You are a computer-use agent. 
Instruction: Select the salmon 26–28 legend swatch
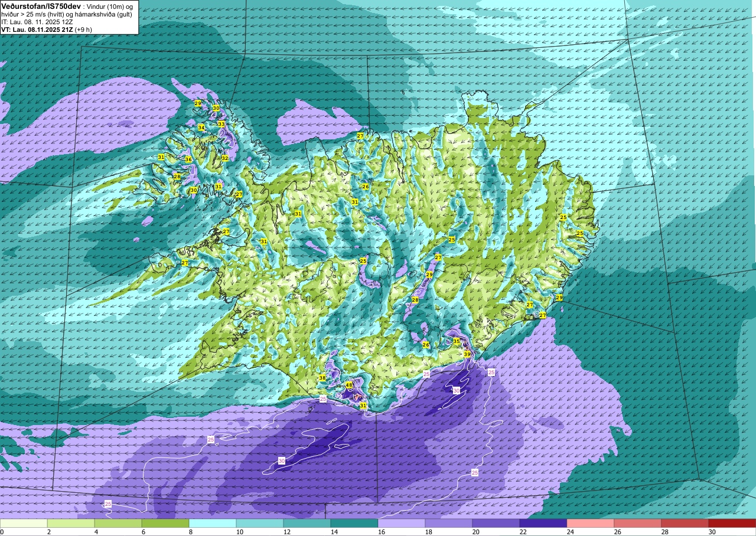pos(638,523)
